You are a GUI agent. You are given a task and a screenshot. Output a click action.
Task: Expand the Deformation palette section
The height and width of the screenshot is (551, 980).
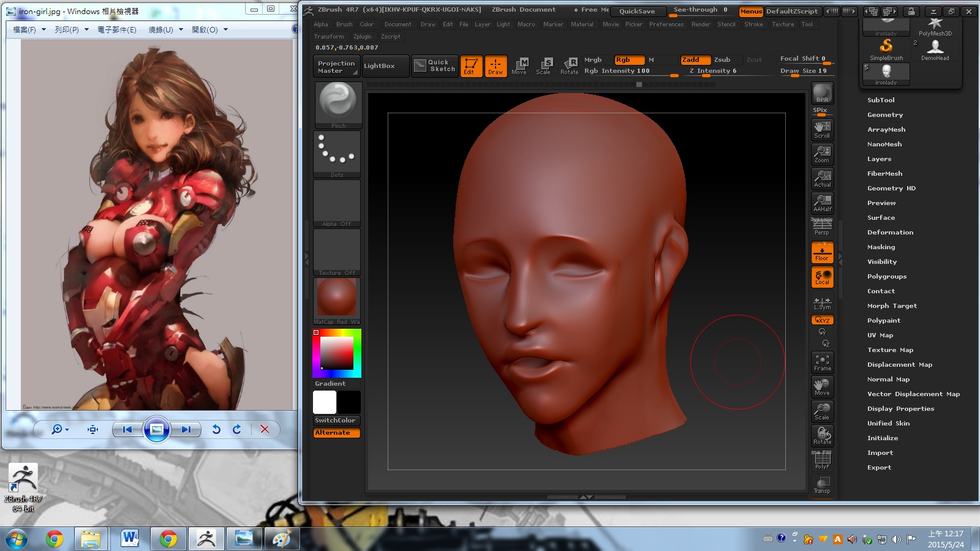coord(890,232)
